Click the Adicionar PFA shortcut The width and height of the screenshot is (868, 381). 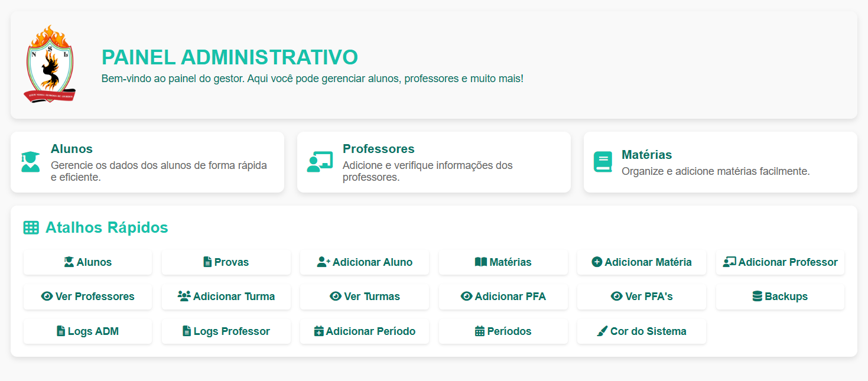point(503,297)
